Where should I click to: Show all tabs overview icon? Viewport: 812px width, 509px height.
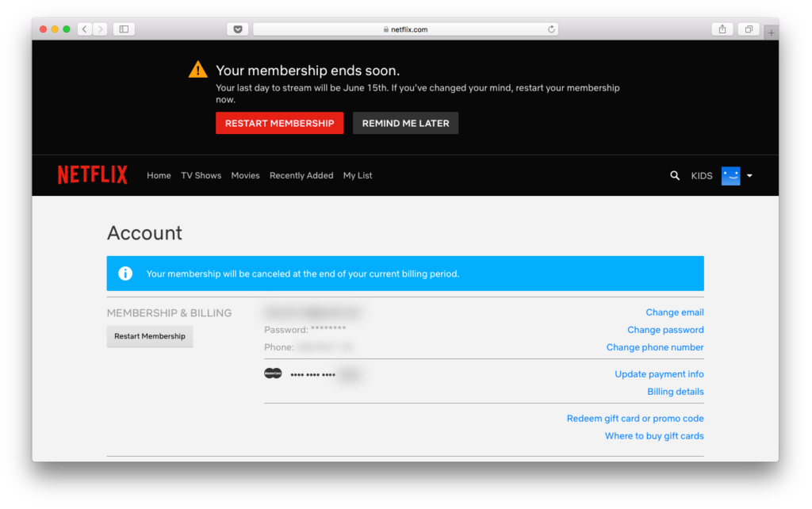748,29
